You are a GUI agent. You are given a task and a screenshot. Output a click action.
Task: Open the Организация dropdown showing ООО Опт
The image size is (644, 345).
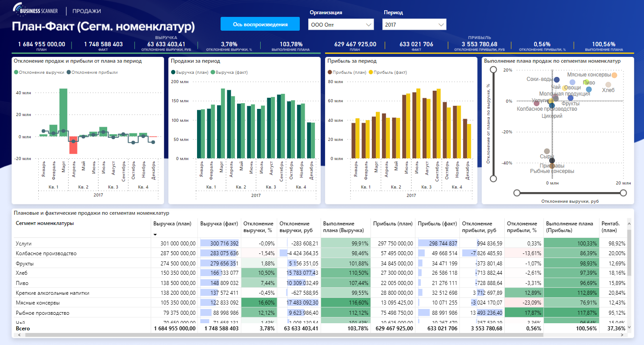click(341, 24)
